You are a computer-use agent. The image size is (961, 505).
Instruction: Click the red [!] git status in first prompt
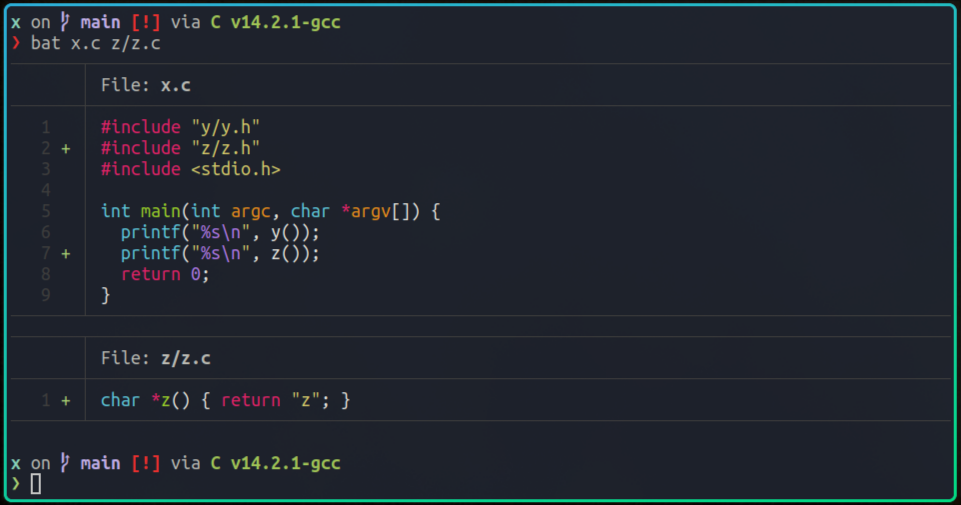tap(145, 22)
